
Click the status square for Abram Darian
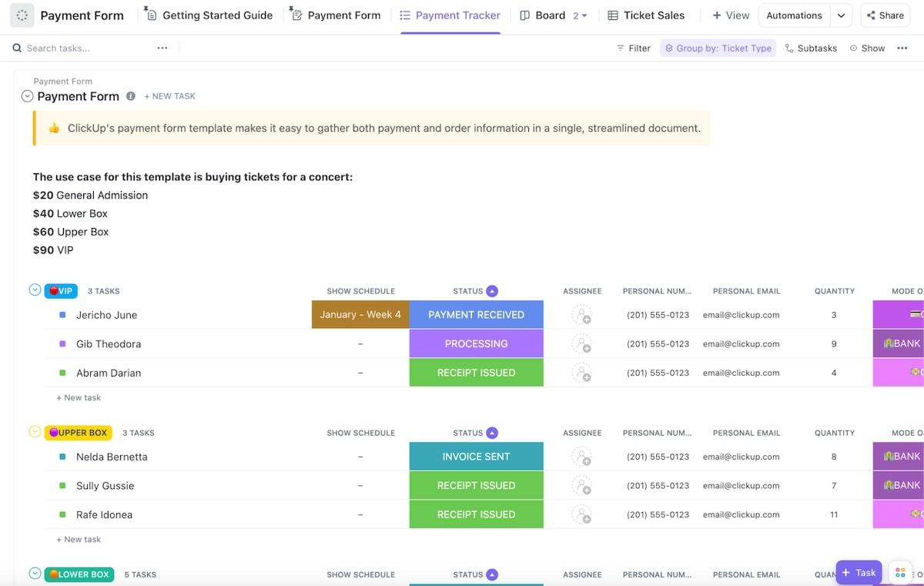point(62,373)
